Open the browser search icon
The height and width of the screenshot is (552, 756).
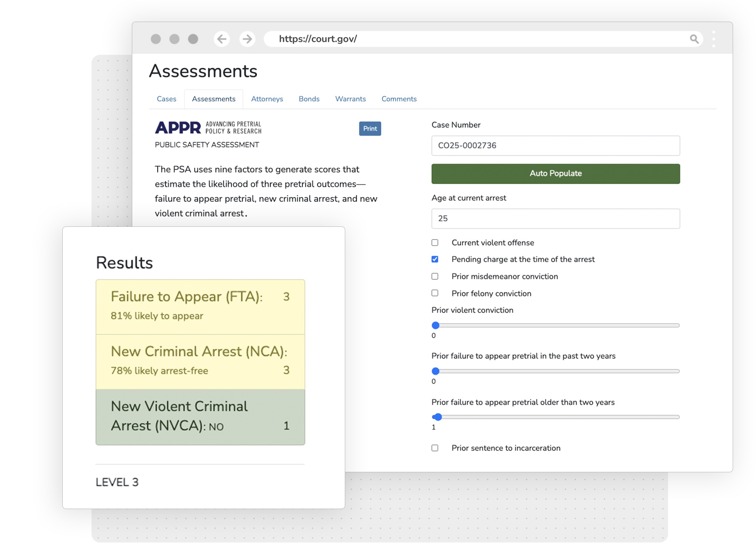click(694, 39)
